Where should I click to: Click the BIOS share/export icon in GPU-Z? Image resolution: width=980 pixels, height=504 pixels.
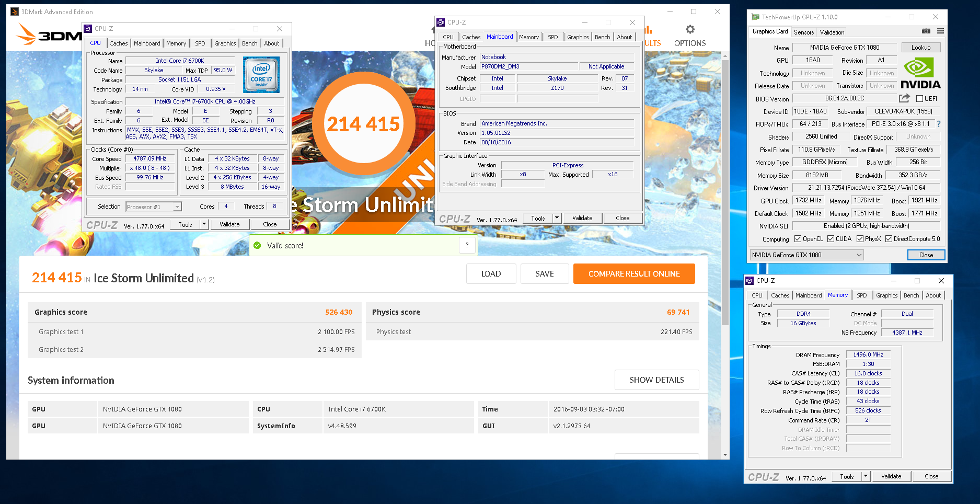tap(904, 98)
